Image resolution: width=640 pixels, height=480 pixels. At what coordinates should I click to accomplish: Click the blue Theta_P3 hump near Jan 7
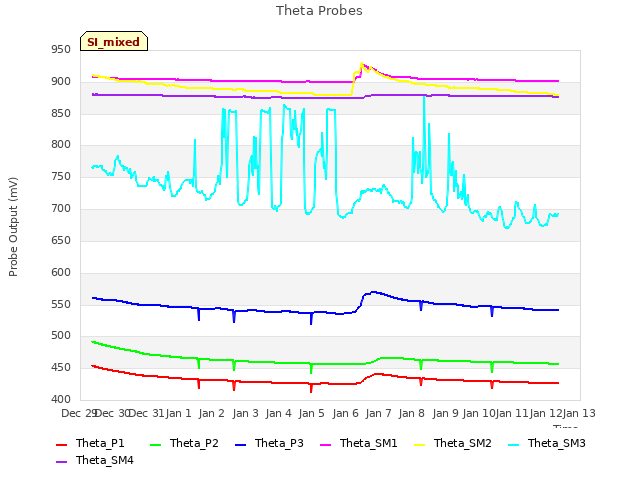tap(373, 292)
